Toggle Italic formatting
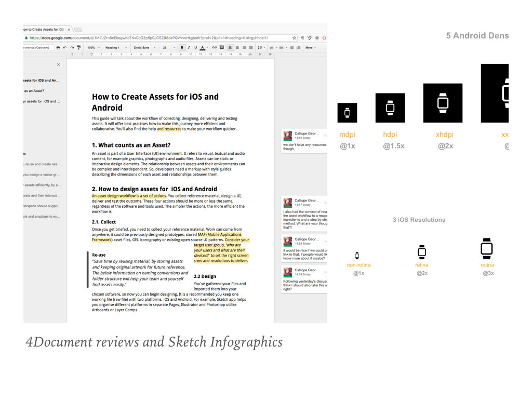 (x=189, y=47)
